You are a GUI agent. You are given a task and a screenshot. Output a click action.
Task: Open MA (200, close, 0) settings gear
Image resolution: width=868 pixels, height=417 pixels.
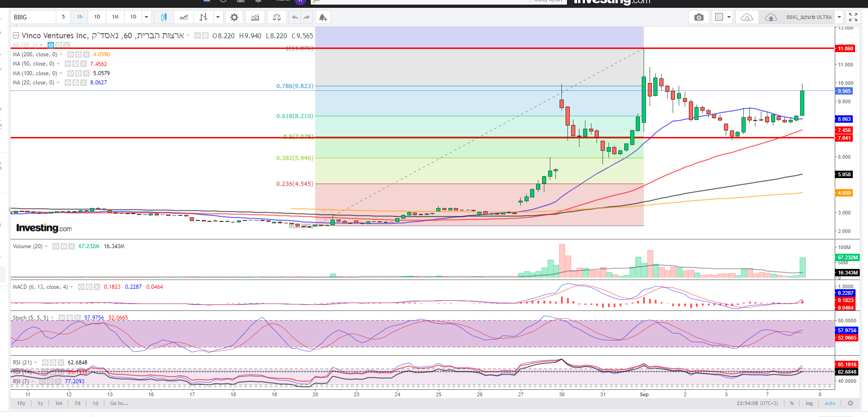point(78,54)
